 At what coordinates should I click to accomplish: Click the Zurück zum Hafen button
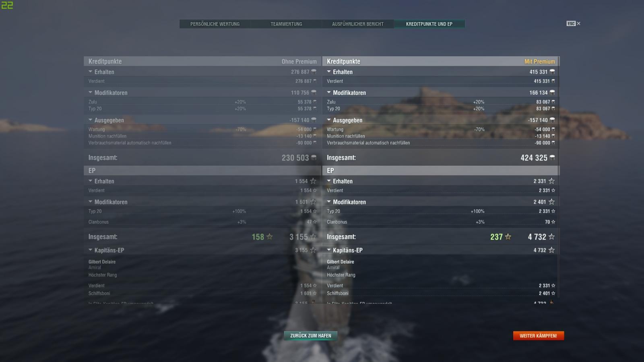pyautogui.click(x=311, y=335)
